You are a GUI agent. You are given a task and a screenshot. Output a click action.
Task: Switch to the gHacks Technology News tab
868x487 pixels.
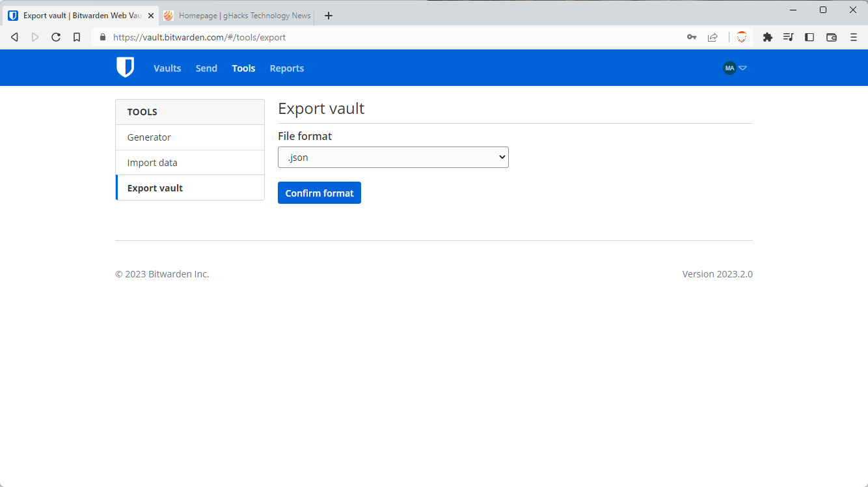[x=238, y=16]
